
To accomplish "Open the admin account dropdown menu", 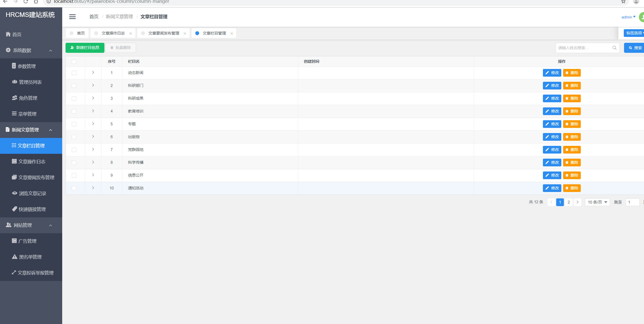I will click(x=628, y=17).
